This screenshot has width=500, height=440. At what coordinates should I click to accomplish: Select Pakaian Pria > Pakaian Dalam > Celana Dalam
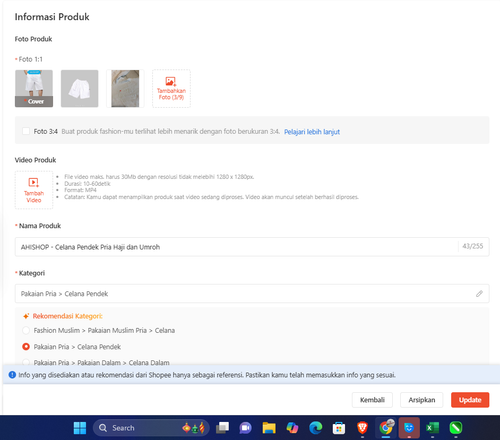(26, 362)
